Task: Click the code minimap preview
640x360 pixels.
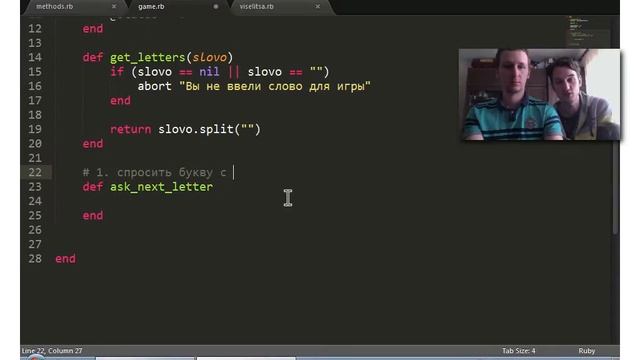Action: click(x=588, y=32)
